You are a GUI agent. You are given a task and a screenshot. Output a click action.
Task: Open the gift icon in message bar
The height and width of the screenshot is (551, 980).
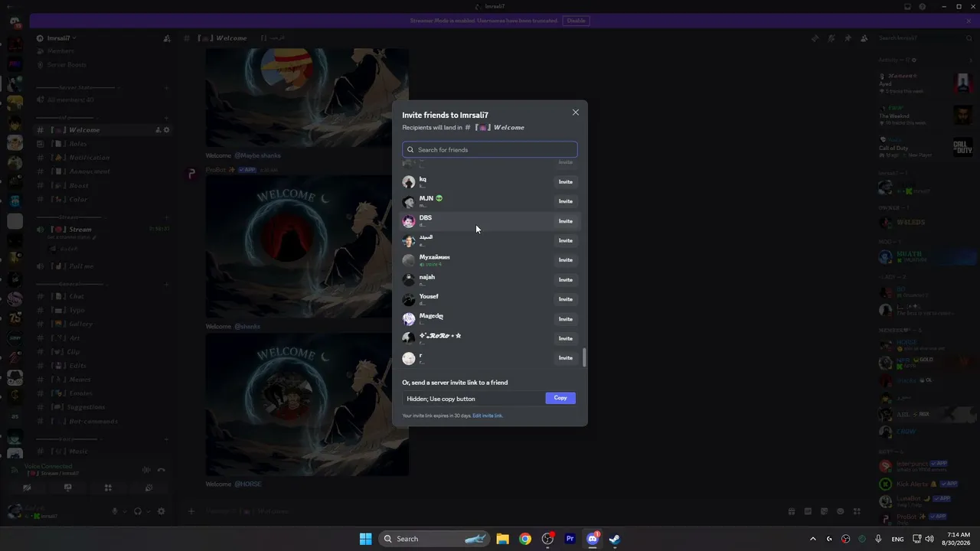pos(791,511)
